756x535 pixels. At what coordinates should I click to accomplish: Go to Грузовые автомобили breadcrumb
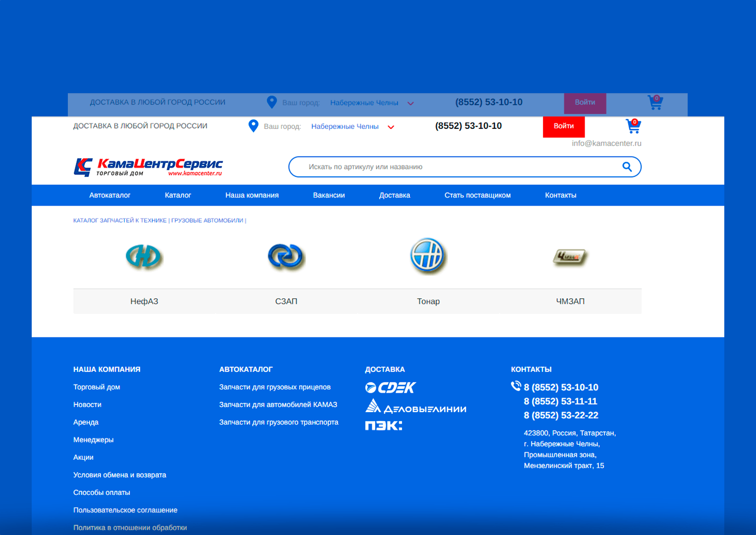coord(207,220)
